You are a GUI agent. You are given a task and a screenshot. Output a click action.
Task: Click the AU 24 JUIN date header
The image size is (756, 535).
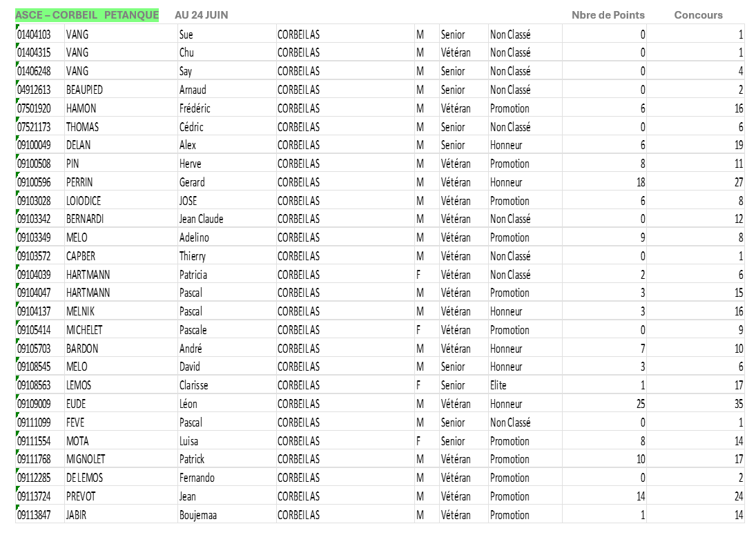[x=202, y=15]
